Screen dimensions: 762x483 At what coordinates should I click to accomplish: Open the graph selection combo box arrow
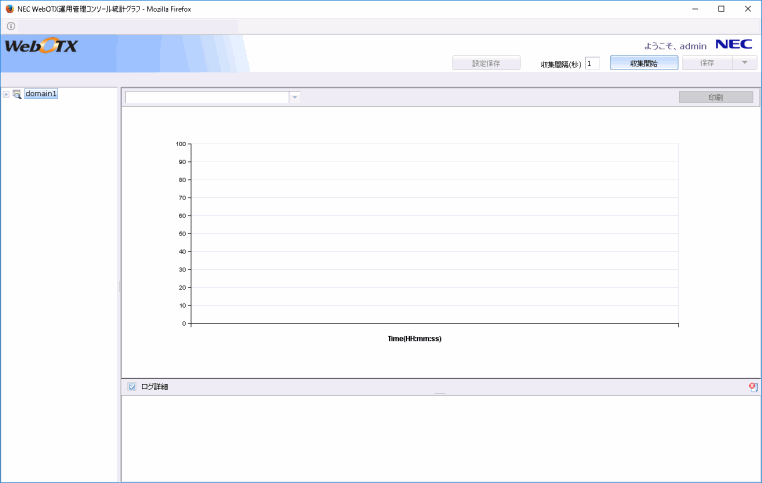(x=294, y=97)
